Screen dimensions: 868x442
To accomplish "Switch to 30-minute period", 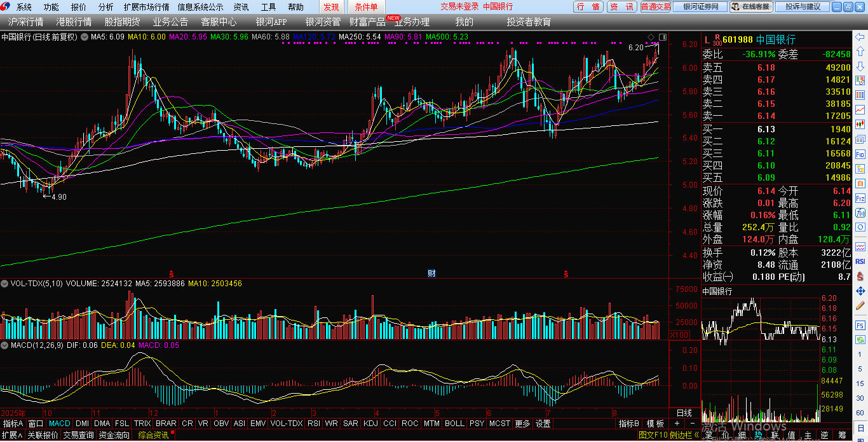I will click(x=860, y=397).
